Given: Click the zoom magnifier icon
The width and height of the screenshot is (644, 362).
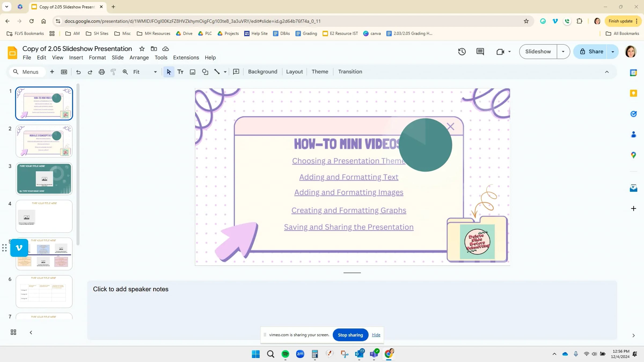Looking at the screenshot, I should click(x=125, y=72).
